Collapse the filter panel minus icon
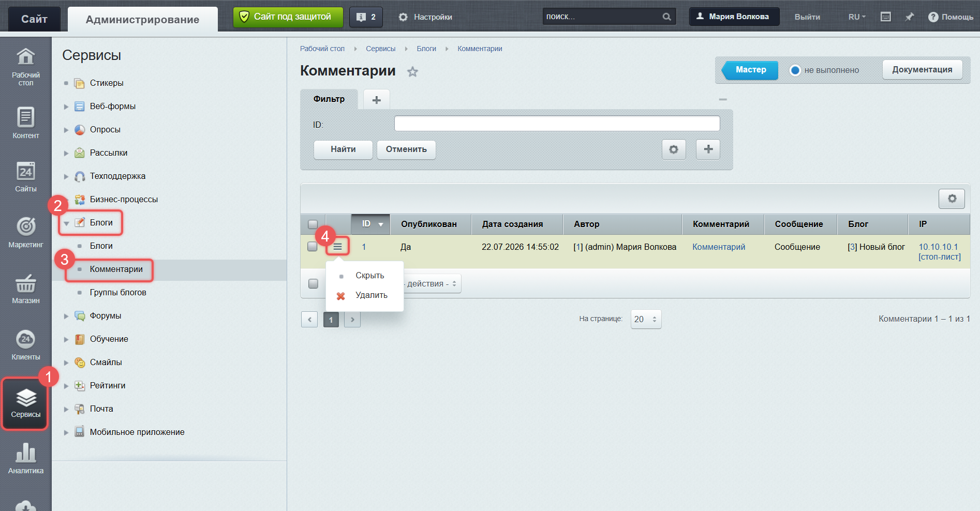 pos(723,99)
